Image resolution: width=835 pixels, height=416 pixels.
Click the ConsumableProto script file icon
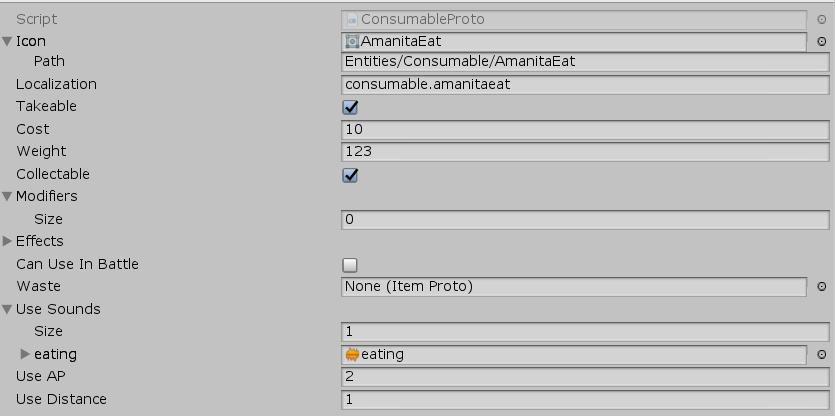click(x=352, y=19)
